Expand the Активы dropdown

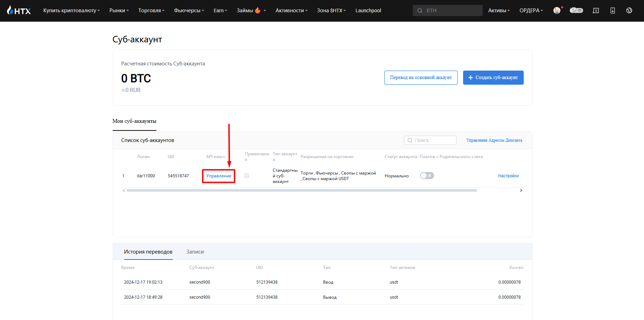click(x=499, y=10)
